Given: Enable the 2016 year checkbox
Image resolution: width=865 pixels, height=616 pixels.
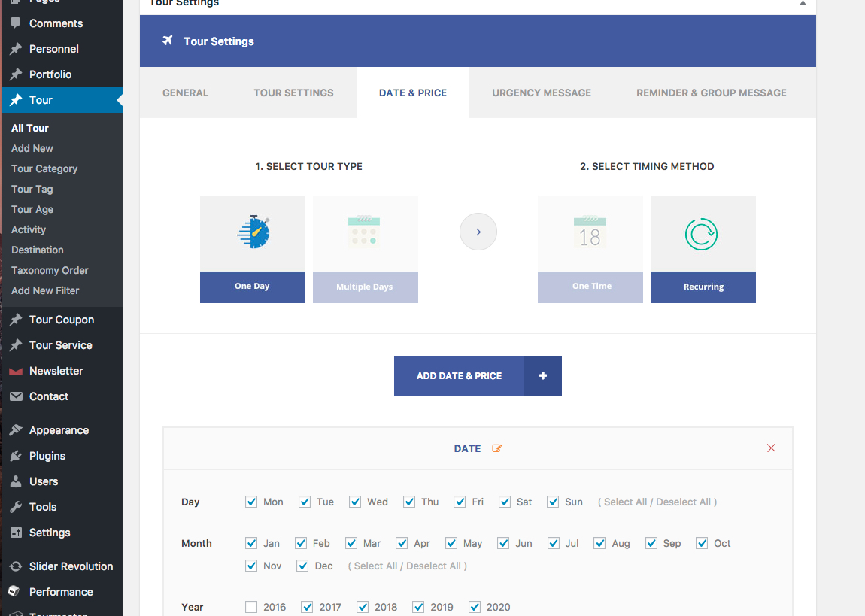Looking at the screenshot, I should click(x=251, y=607).
